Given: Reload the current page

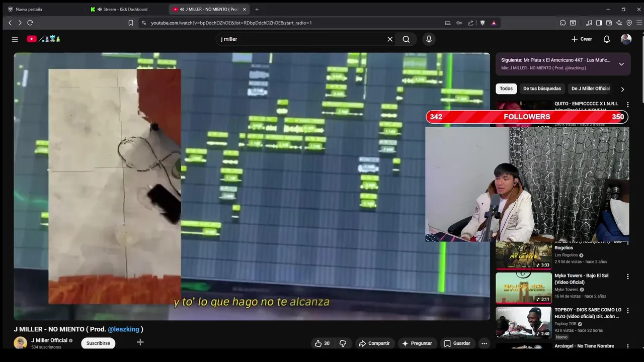Looking at the screenshot, I should (x=30, y=23).
